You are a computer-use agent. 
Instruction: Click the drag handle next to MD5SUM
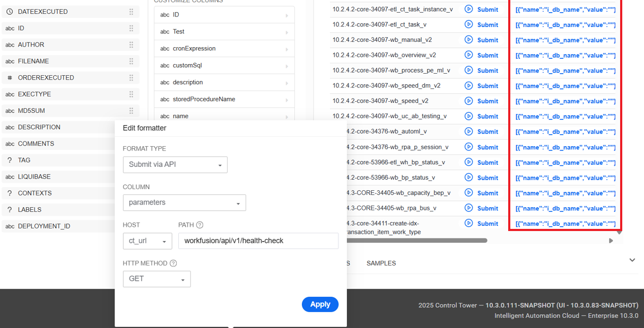pos(131,110)
